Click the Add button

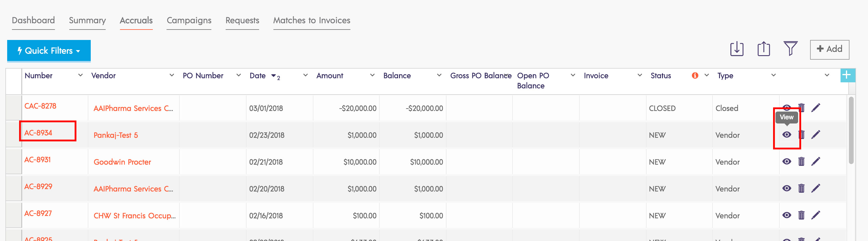pos(829,49)
